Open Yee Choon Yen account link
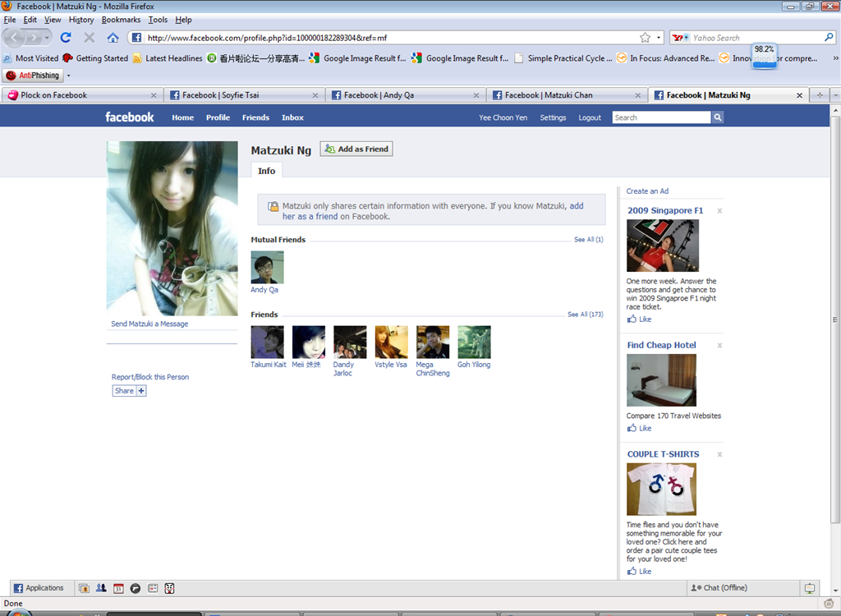841x616 pixels. pyautogui.click(x=503, y=117)
